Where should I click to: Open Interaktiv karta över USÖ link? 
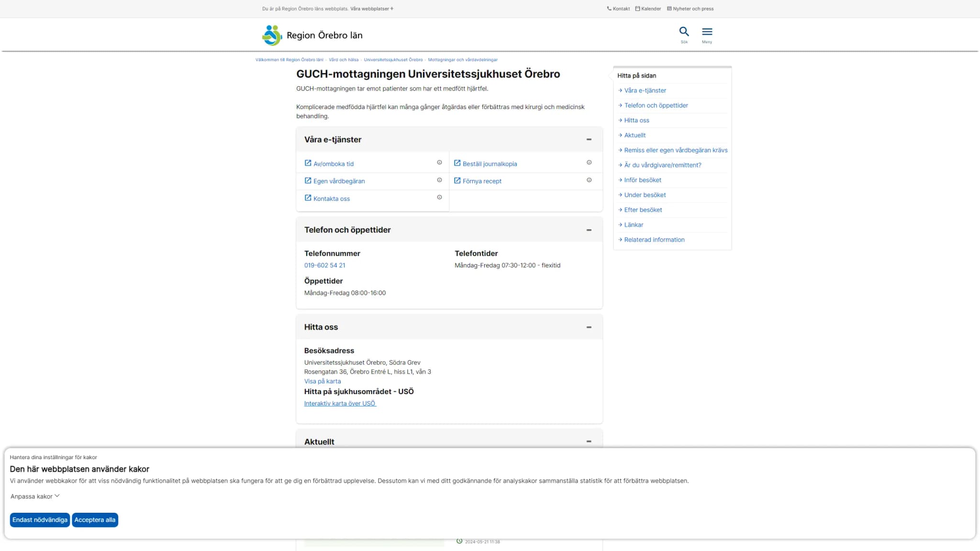click(340, 404)
